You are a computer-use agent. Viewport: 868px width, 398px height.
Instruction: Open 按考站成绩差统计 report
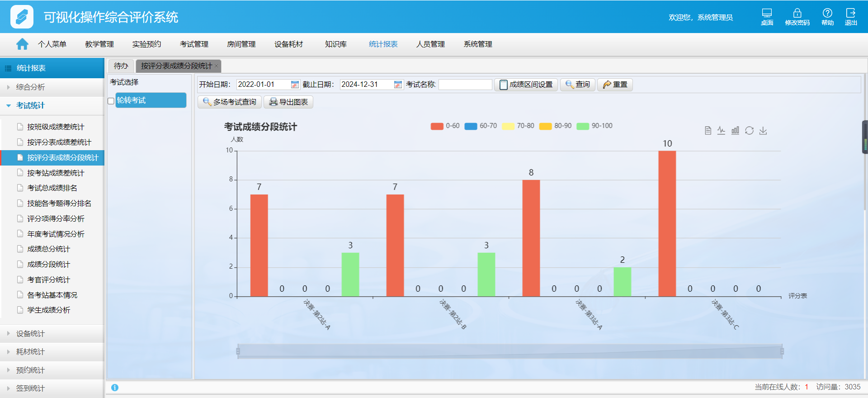(56, 173)
